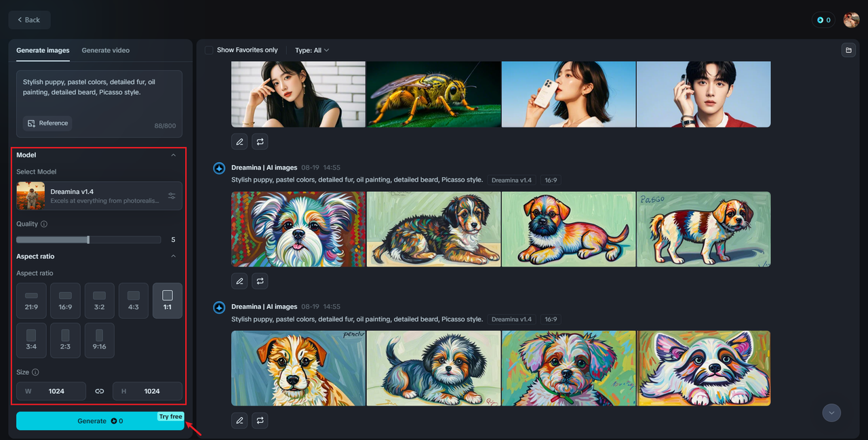Click the Generate button
This screenshot has height=440, width=868.
100,421
